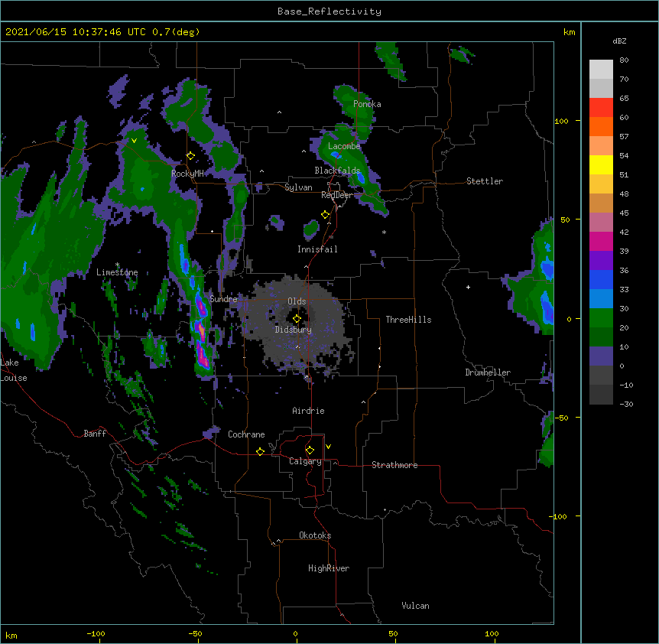Click the white plus marker west of Drumheller
659x644 pixels.
(468, 287)
